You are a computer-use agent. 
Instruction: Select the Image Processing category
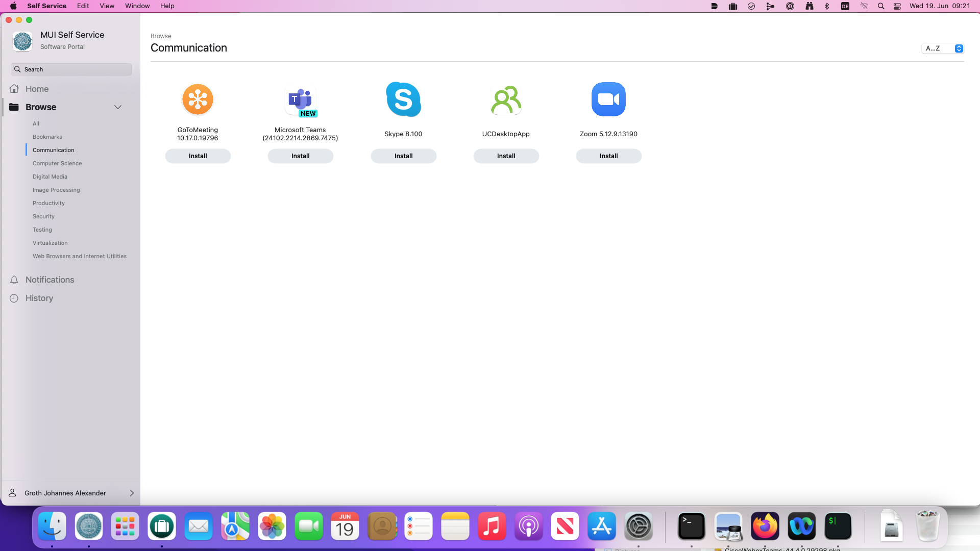point(56,190)
